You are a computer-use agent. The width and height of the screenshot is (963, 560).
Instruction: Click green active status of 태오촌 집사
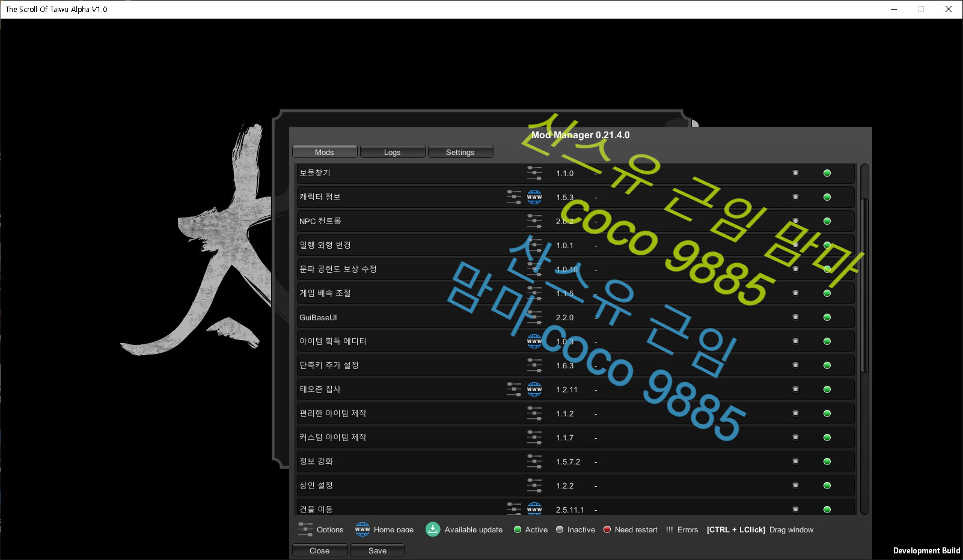[827, 389]
